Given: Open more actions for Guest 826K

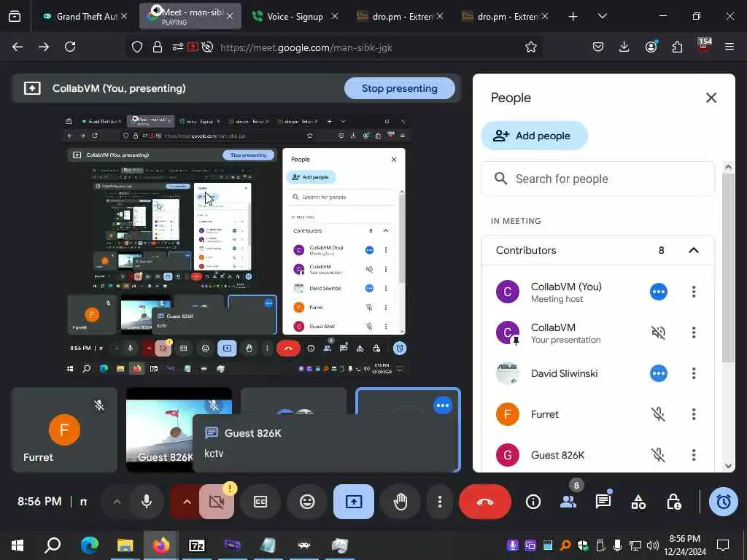Looking at the screenshot, I should (694, 455).
